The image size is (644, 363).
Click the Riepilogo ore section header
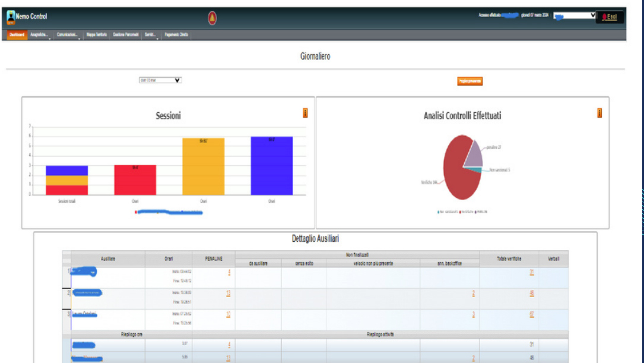pyautogui.click(x=131, y=334)
